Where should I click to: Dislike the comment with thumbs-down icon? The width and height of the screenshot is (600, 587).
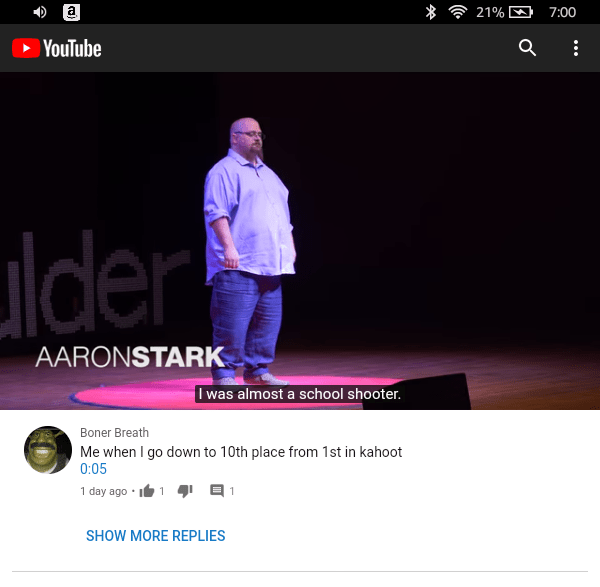tap(185, 491)
